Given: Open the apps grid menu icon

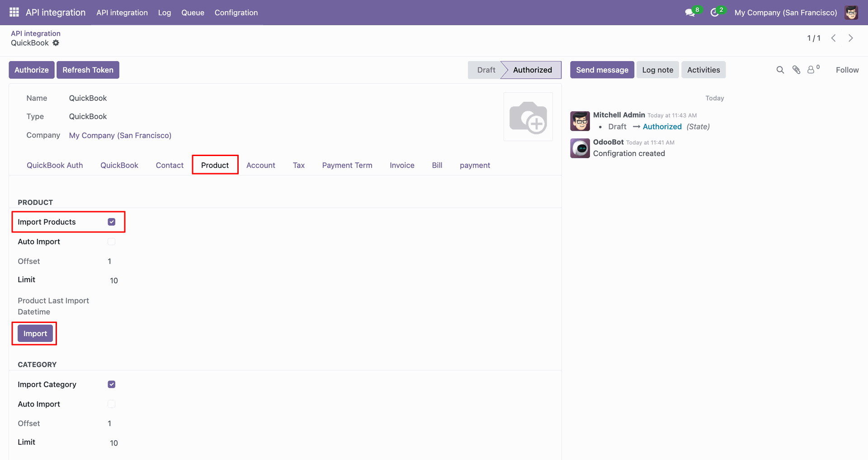Looking at the screenshot, I should [x=14, y=12].
